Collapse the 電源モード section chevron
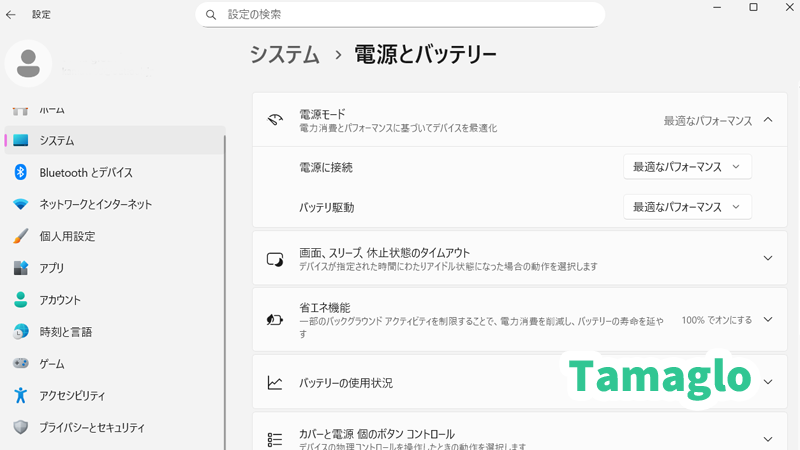This screenshot has width=800, height=450. pyautogui.click(x=768, y=120)
